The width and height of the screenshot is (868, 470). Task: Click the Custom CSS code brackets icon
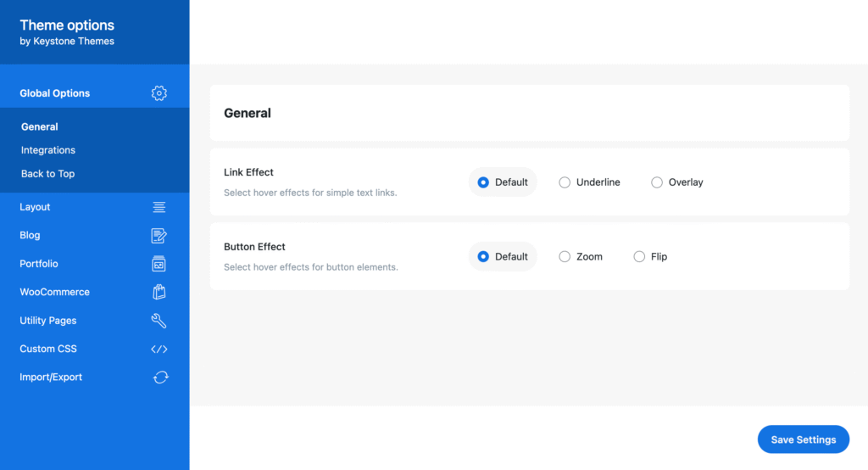pyautogui.click(x=159, y=349)
